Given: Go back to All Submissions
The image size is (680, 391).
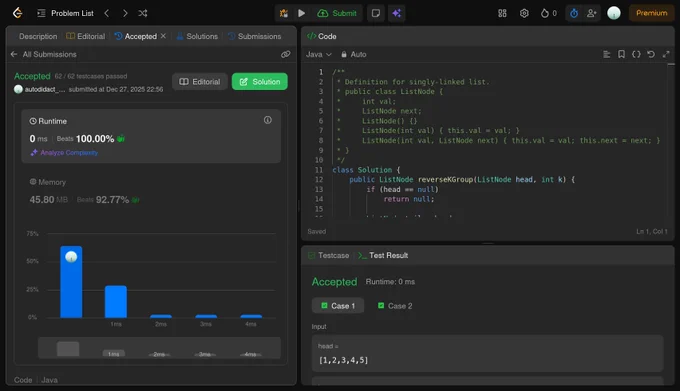Looking at the screenshot, I should coord(43,54).
